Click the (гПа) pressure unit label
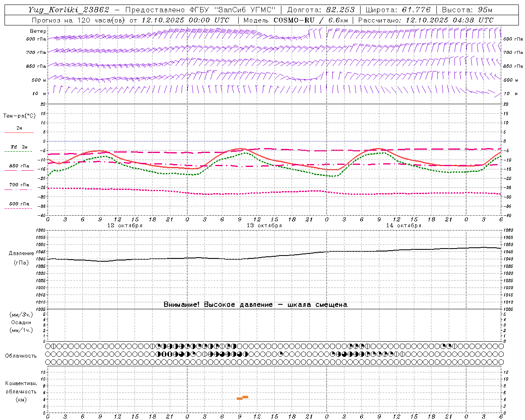 (x=21, y=263)
